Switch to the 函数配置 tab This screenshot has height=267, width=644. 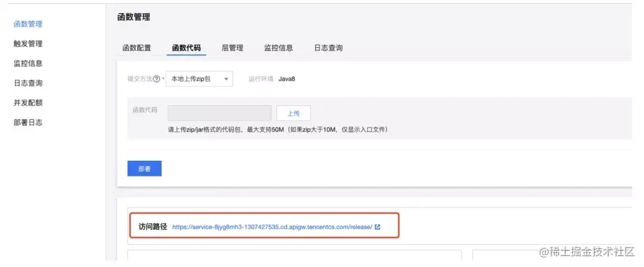point(137,48)
